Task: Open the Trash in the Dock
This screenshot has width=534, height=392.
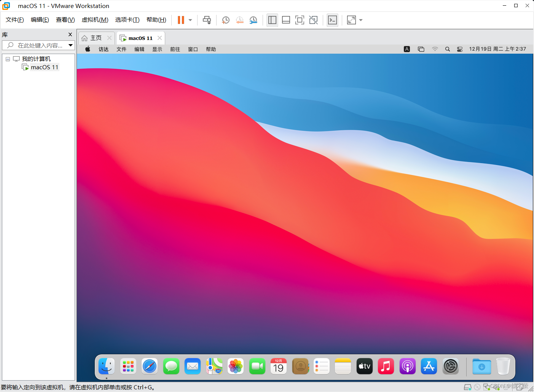Action: tap(503, 367)
